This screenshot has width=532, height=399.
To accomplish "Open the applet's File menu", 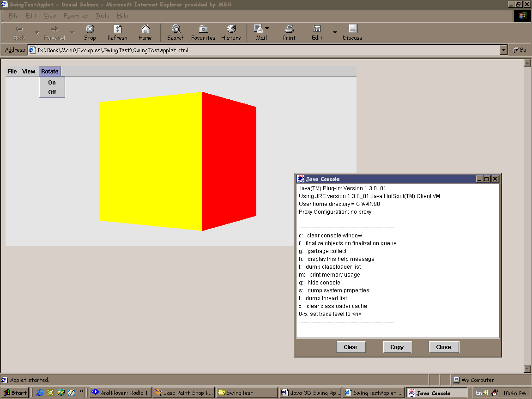I will click(12, 71).
